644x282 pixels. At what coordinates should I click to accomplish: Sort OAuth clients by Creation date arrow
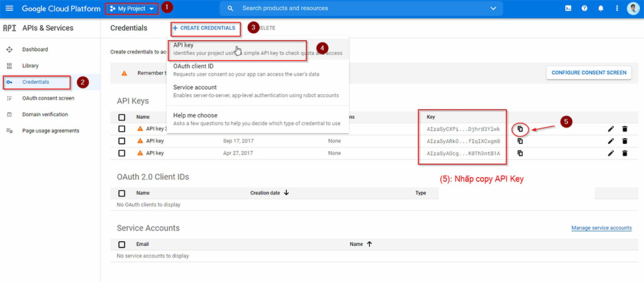pos(286,193)
